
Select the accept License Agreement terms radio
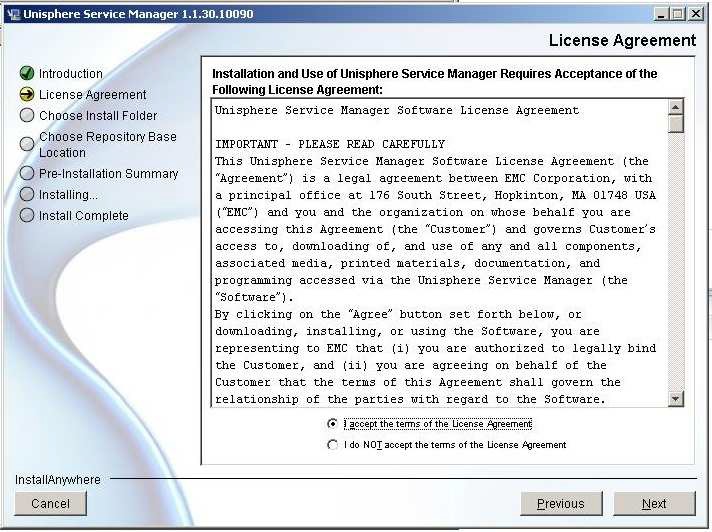coord(332,424)
